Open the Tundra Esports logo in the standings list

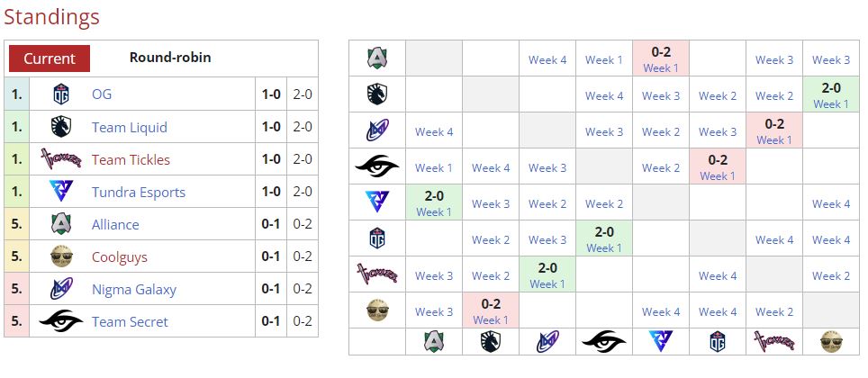point(61,192)
